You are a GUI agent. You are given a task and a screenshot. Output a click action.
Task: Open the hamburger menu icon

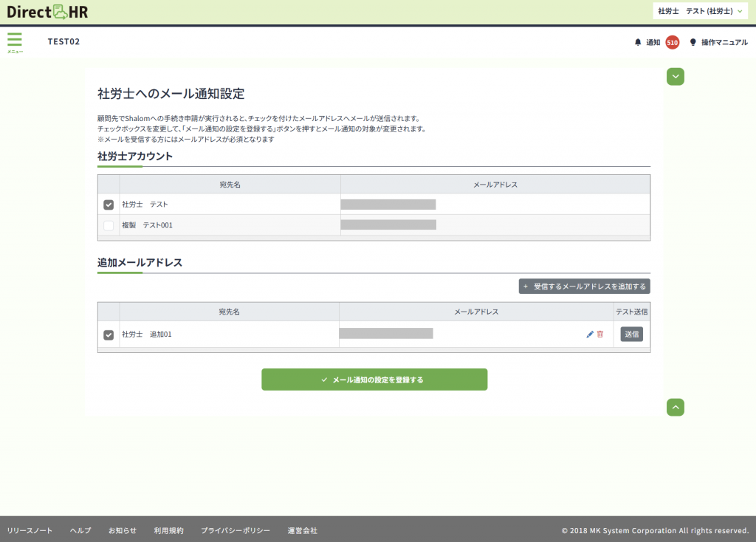(x=15, y=41)
